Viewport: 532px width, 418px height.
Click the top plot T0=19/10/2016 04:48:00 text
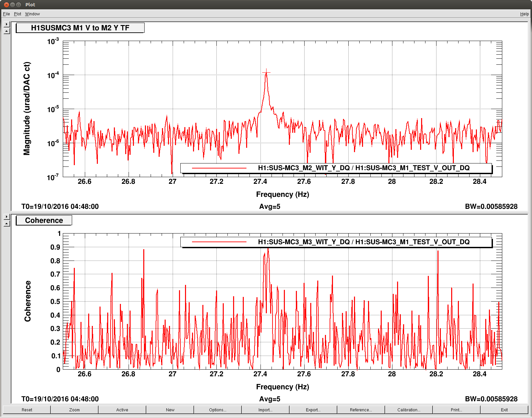(x=60, y=206)
